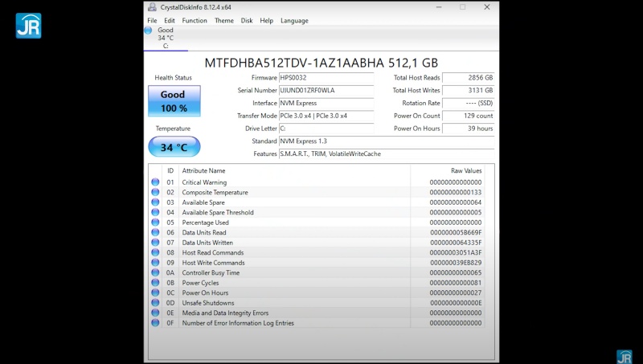The width and height of the screenshot is (643, 364).
Task: Click the 34 °C temperature button
Action: (x=174, y=147)
